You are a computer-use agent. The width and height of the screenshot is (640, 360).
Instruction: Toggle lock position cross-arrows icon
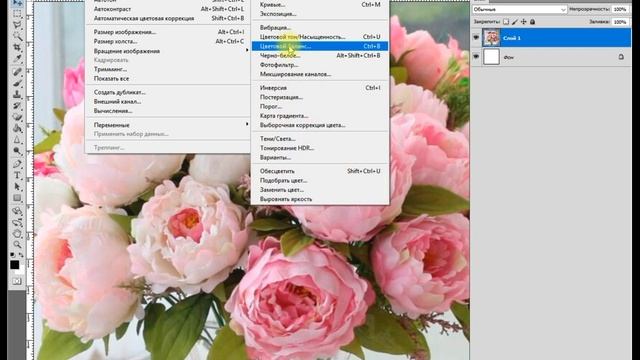524,22
